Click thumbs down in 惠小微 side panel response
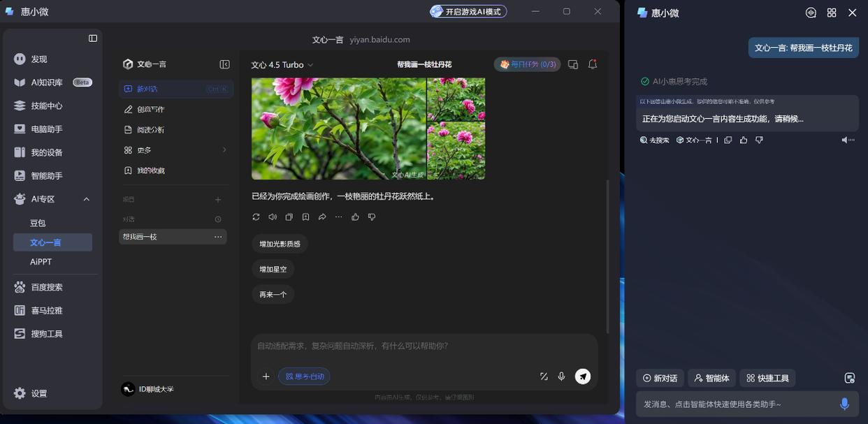This screenshot has width=868, height=424. pyautogui.click(x=759, y=140)
